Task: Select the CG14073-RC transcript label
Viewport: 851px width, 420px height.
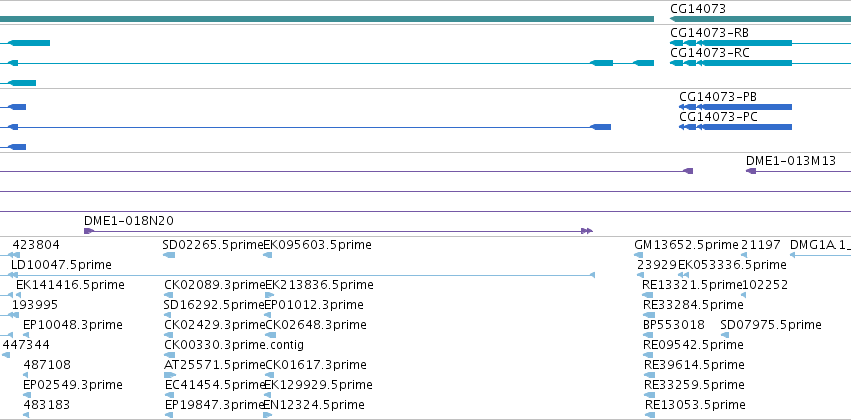Action: coord(710,53)
